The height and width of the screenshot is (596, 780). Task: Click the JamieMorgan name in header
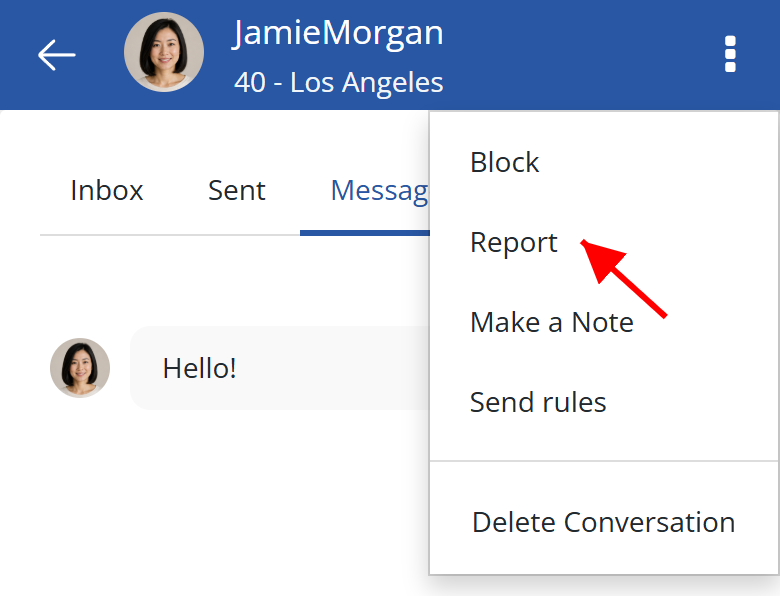point(338,34)
